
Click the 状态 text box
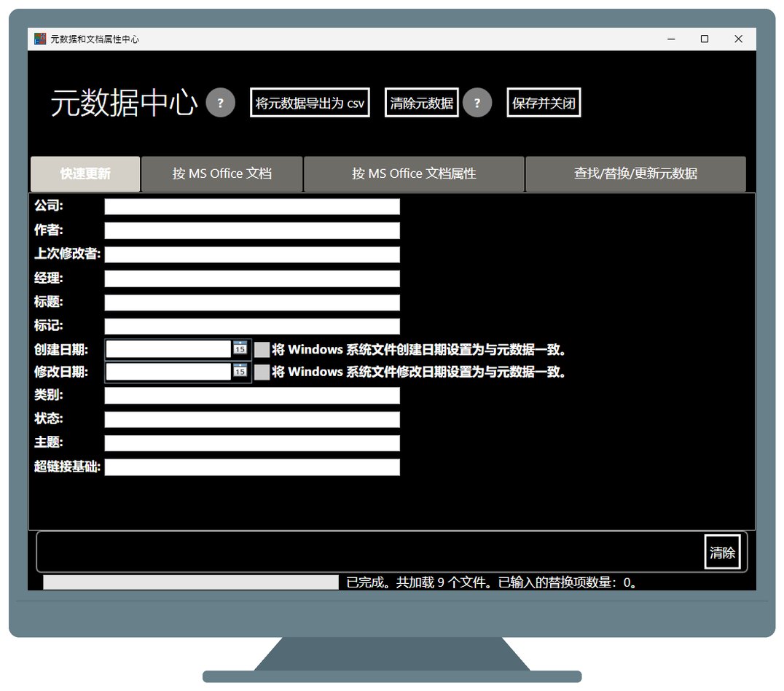[x=252, y=419]
